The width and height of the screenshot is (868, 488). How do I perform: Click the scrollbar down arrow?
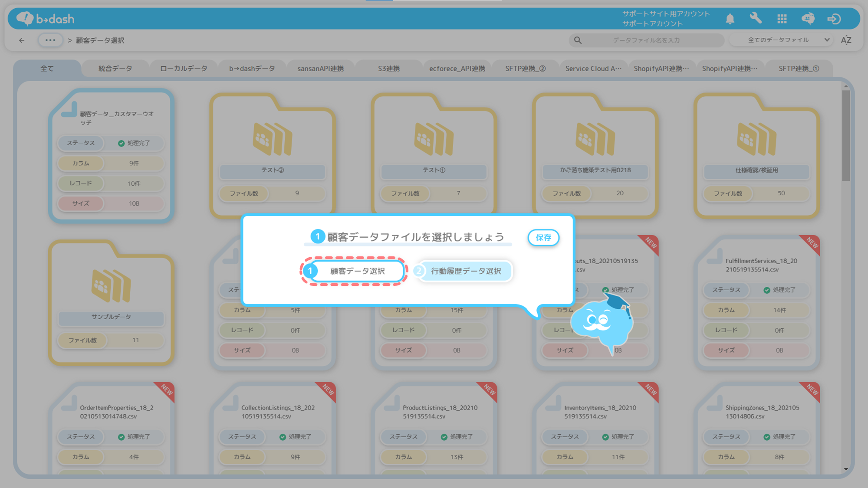[846, 469]
